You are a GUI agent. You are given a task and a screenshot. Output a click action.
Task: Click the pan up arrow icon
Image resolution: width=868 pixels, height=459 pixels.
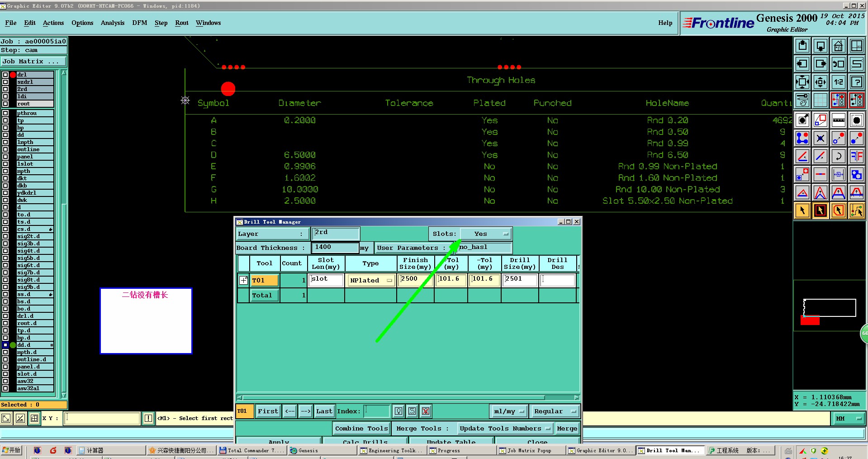[x=802, y=46]
